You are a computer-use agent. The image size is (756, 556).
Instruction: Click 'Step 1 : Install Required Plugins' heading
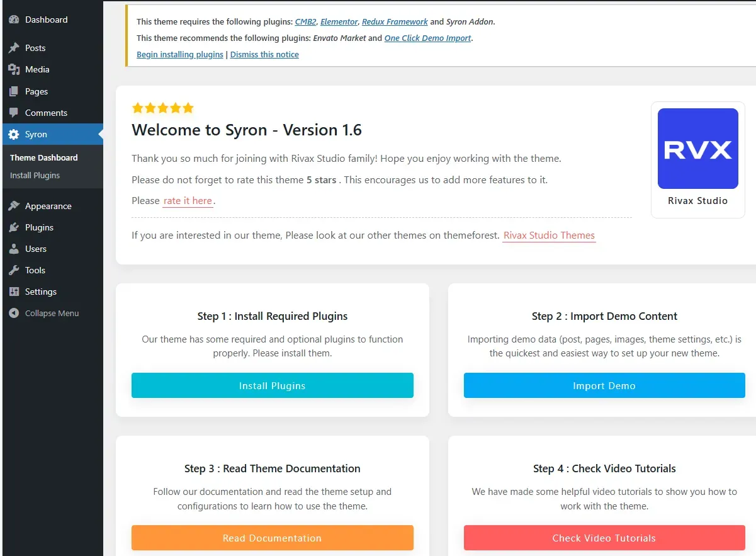click(x=273, y=316)
